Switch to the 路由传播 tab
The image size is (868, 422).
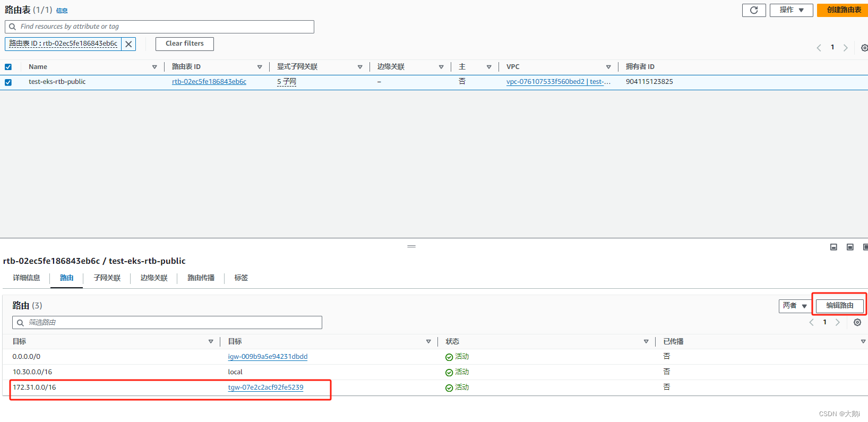[201, 278]
